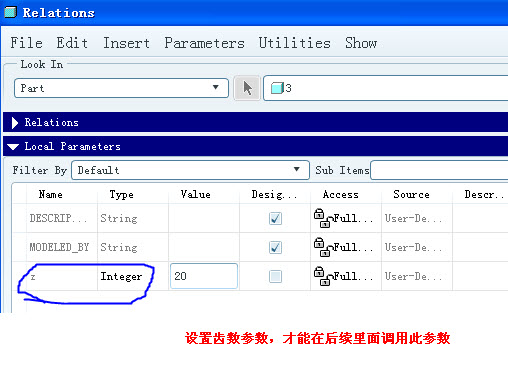This screenshot has width=508, height=387.
Task: Click the access lock icon in z row
Action: (x=323, y=276)
